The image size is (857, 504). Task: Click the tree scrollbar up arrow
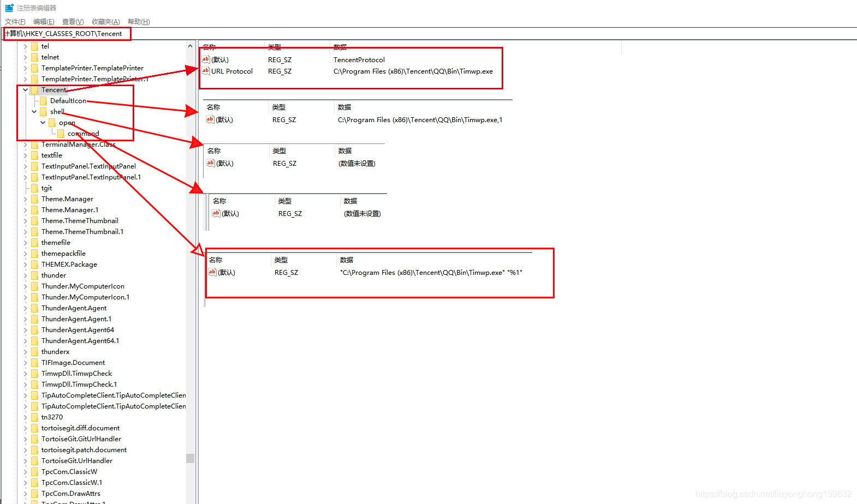(x=190, y=46)
